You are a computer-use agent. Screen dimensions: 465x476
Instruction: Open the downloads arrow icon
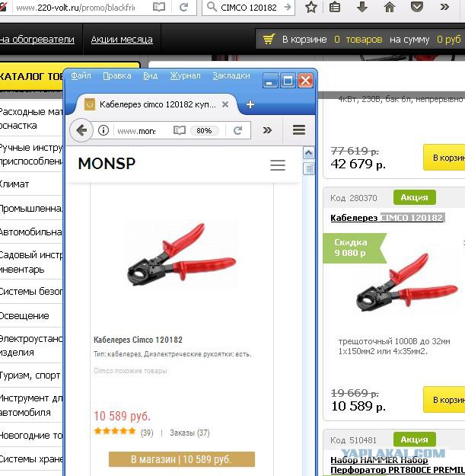click(361, 7)
